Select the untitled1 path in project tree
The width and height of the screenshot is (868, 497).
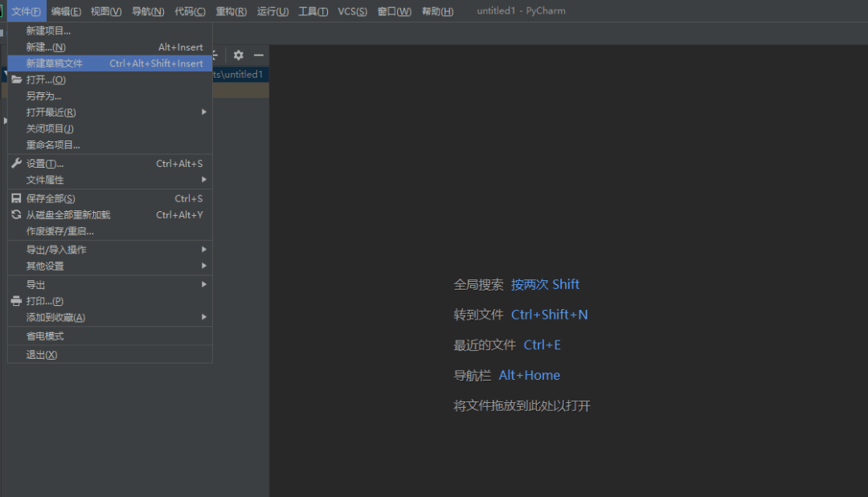(238, 74)
